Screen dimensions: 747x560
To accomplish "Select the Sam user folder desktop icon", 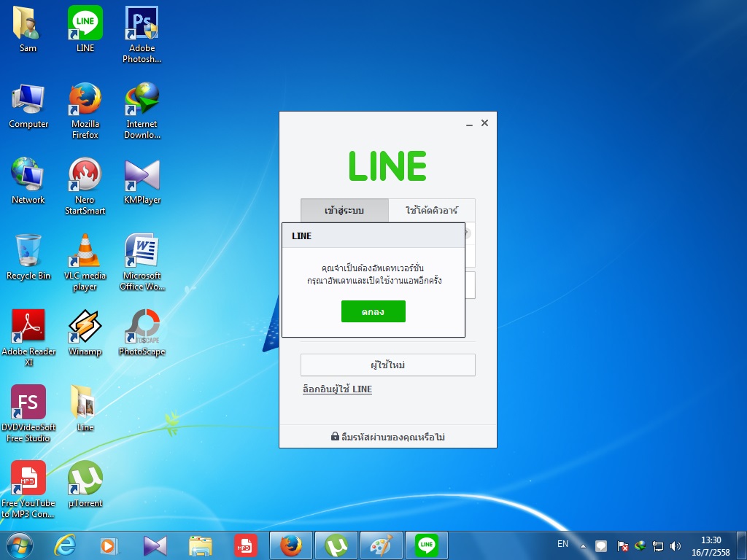I will [x=28, y=29].
